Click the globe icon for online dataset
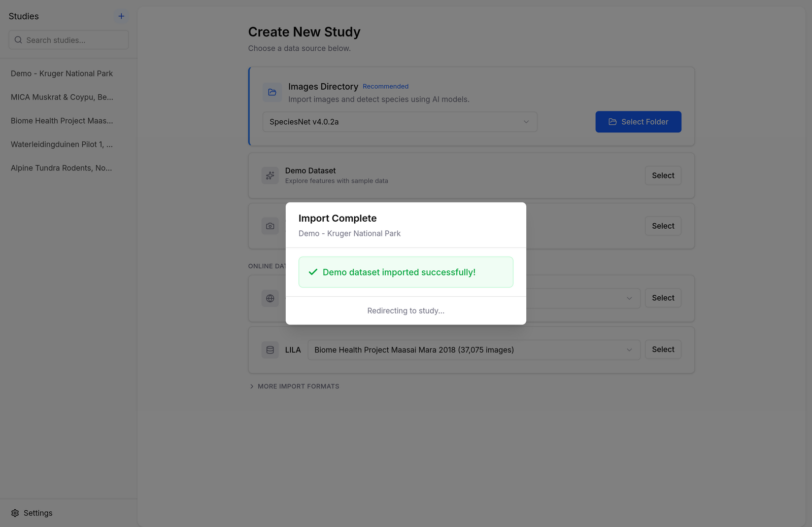This screenshot has height=527, width=812. [x=270, y=298]
